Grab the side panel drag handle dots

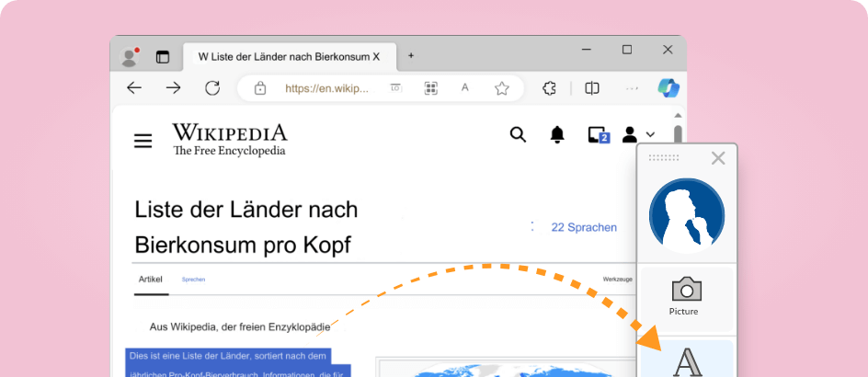click(664, 158)
